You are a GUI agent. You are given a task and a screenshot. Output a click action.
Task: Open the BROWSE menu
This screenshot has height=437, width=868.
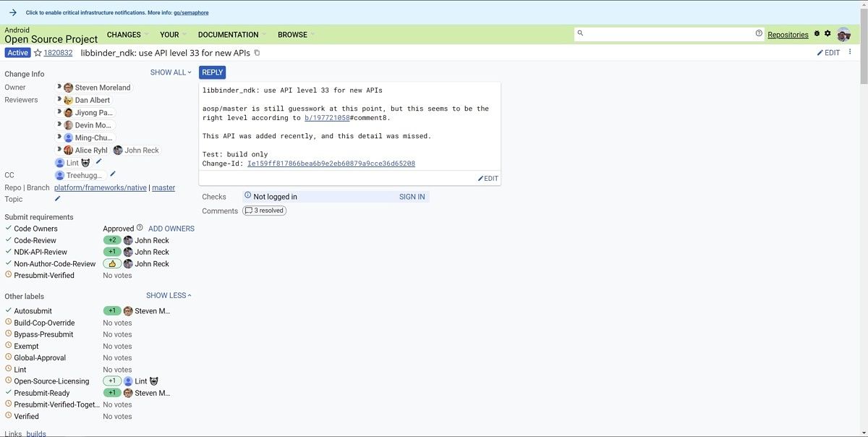click(292, 35)
